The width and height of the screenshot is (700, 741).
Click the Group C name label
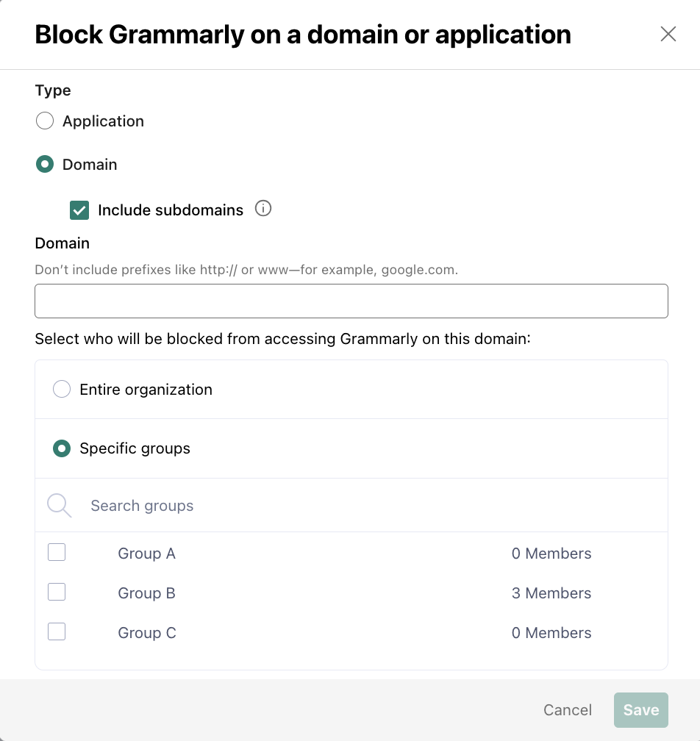(147, 633)
